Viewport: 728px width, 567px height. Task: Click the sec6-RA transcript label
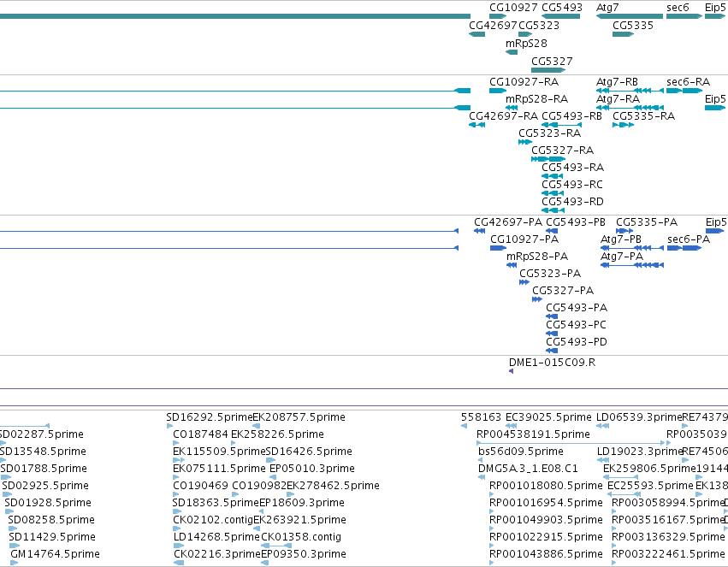[689, 82]
